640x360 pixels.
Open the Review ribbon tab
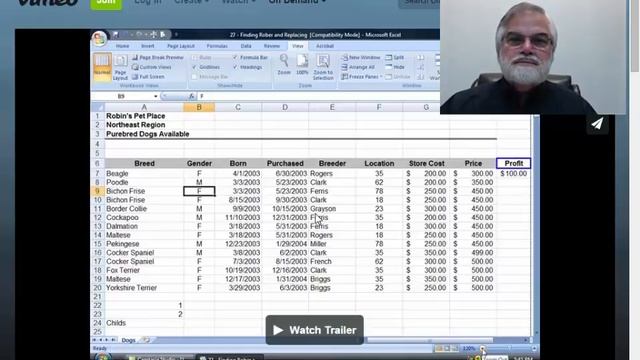click(x=272, y=46)
